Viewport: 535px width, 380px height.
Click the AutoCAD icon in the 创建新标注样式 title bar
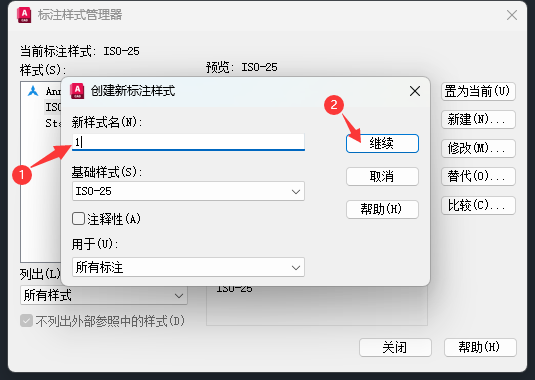77,91
